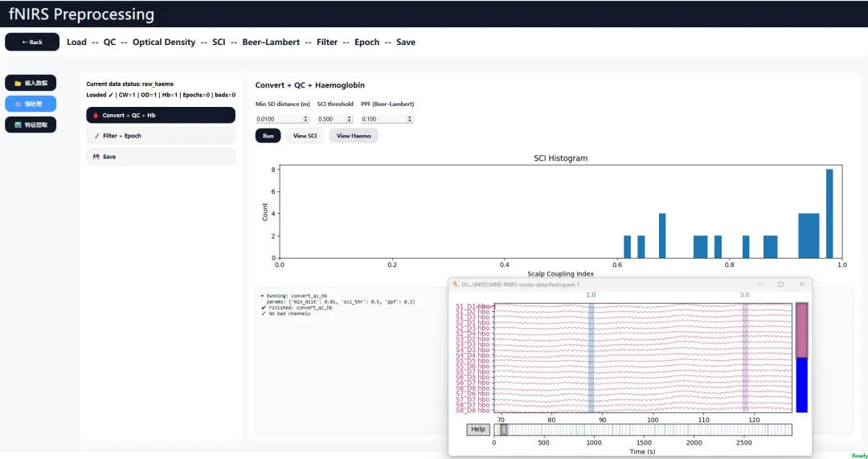Click 'Beer–Lambert' in the pipeline header
868x459 pixels.
pos(271,42)
